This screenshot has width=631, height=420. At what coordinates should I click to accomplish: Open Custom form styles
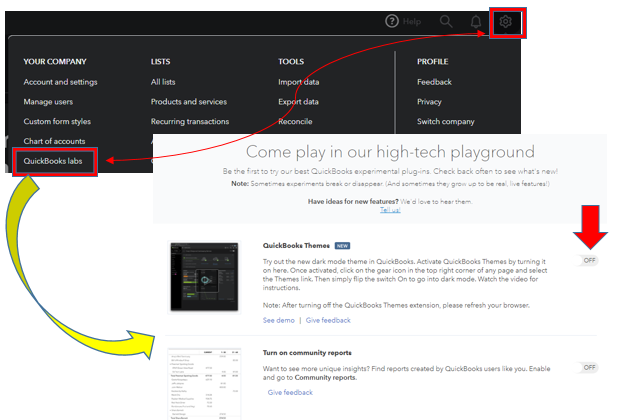click(x=57, y=121)
